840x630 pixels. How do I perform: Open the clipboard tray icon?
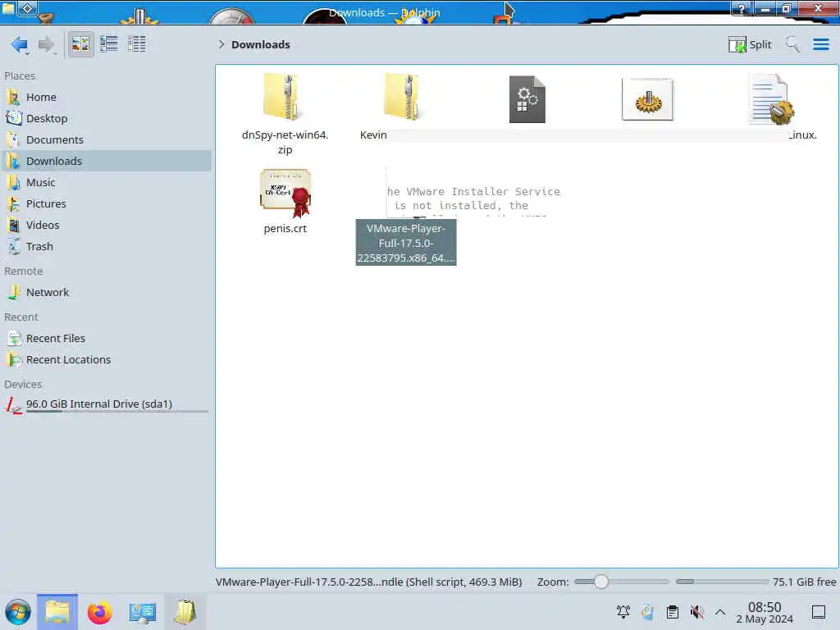[x=673, y=612]
